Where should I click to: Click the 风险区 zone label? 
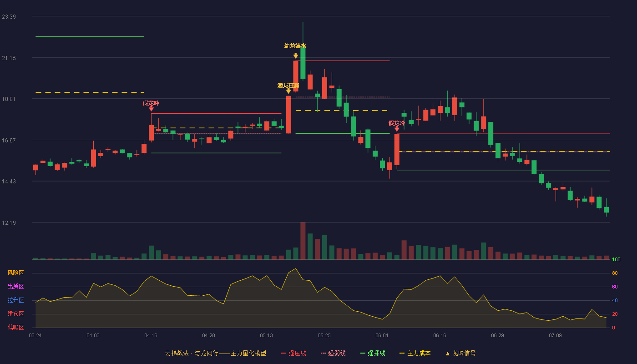click(x=15, y=273)
